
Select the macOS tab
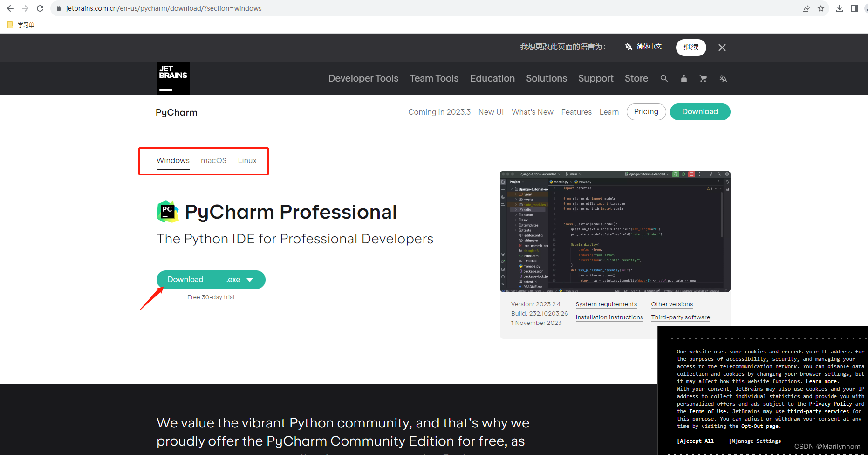point(214,160)
